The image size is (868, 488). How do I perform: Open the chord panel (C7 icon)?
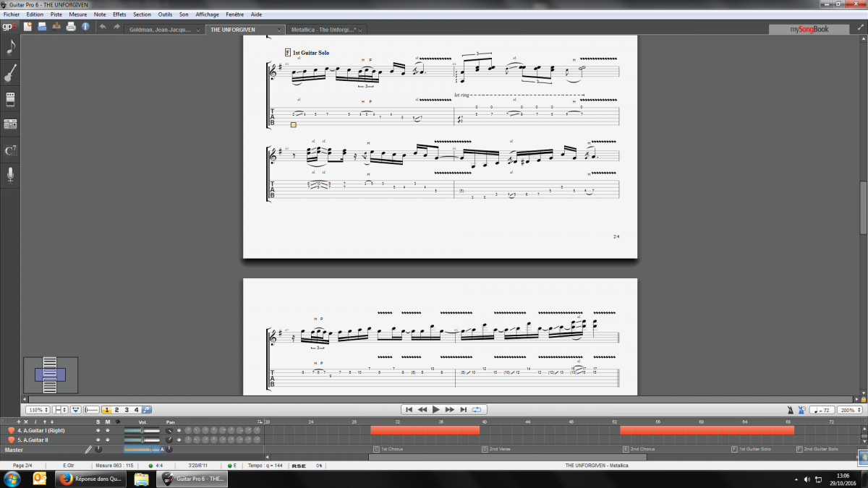pyautogui.click(x=10, y=150)
